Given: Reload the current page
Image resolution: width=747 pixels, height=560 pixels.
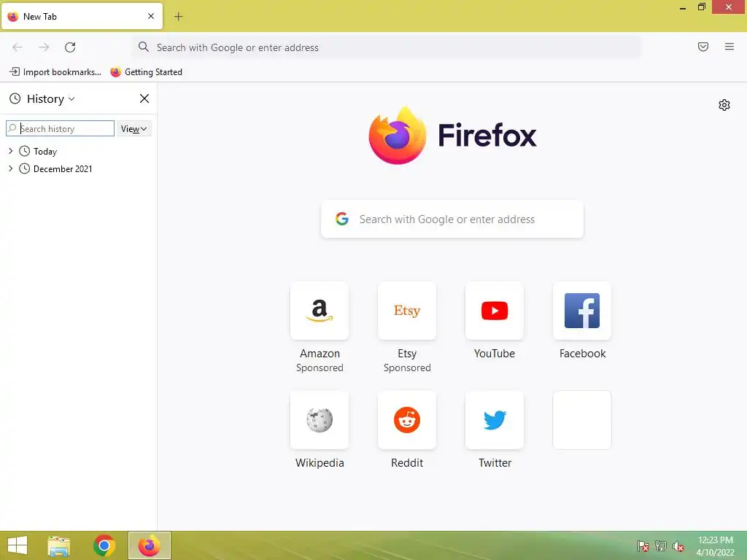Looking at the screenshot, I should click(x=70, y=47).
